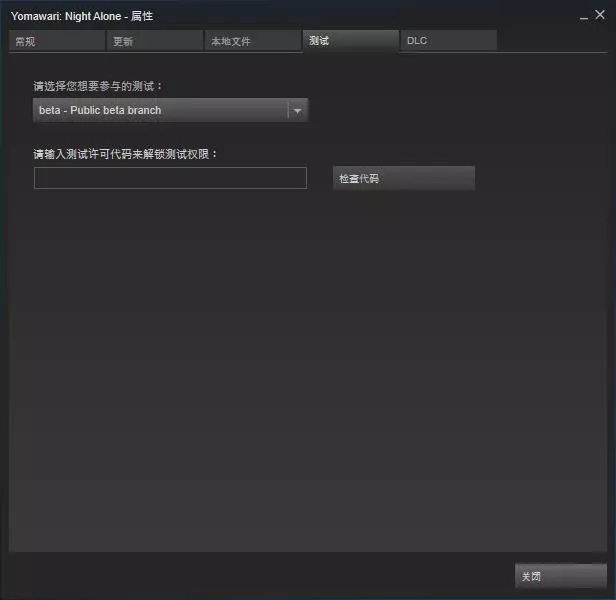This screenshot has width=616, height=600.
Task: Close the window with the X icon
Action: coord(600,15)
